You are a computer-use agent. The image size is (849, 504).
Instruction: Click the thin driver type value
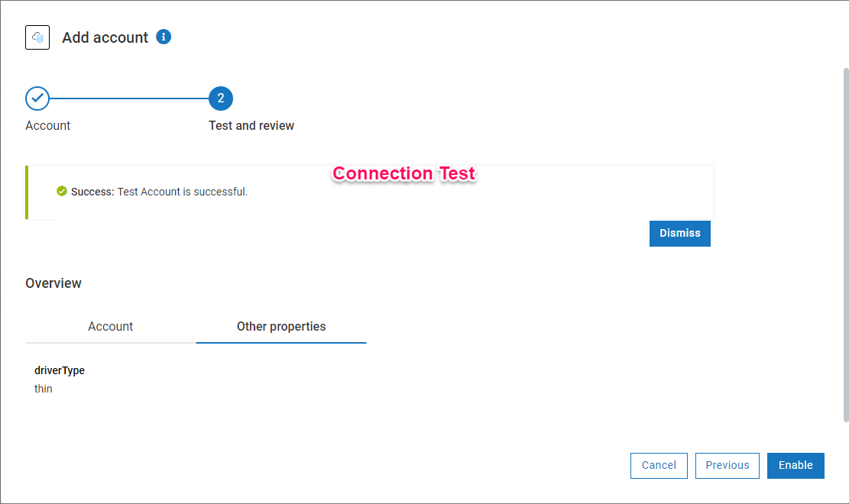[x=44, y=389]
